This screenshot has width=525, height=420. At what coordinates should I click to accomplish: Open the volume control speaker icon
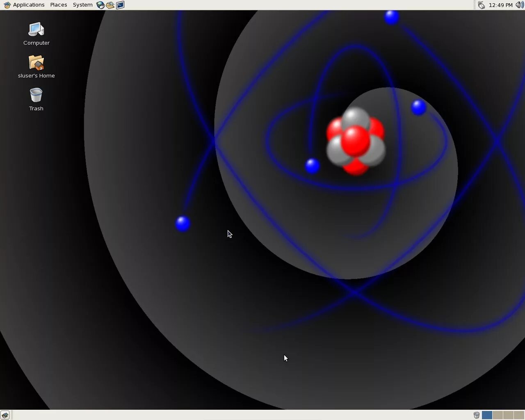pyautogui.click(x=519, y=5)
